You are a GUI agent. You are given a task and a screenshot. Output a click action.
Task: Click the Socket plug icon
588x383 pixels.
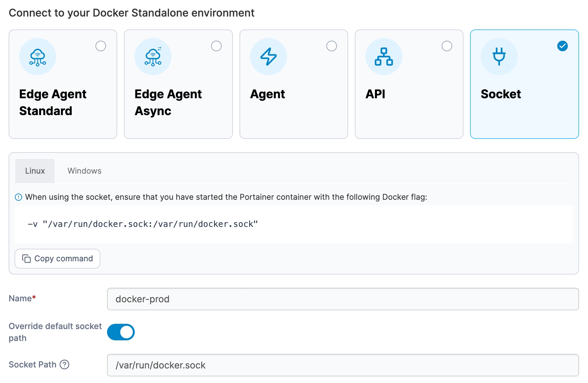(x=499, y=57)
